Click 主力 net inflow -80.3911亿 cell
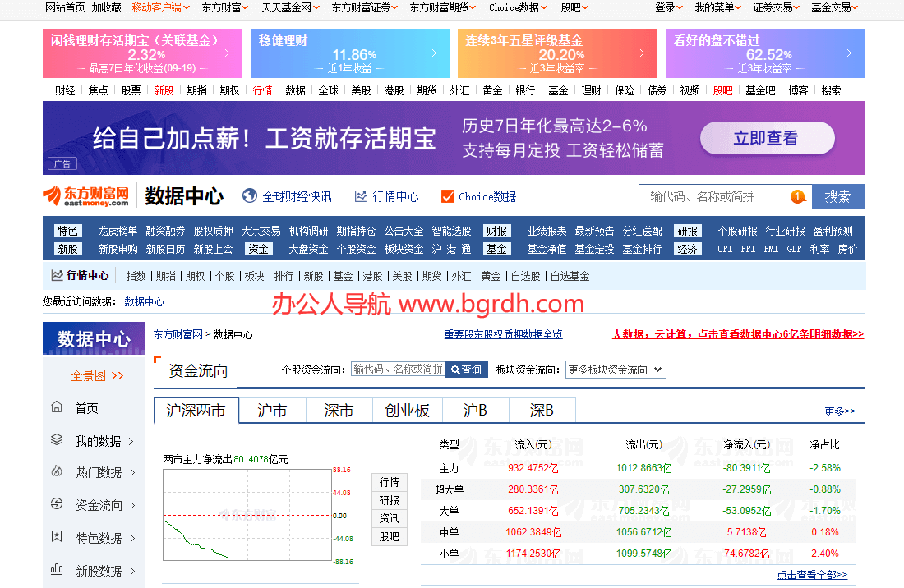The image size is (904, 588). click(x=746, y=467)
